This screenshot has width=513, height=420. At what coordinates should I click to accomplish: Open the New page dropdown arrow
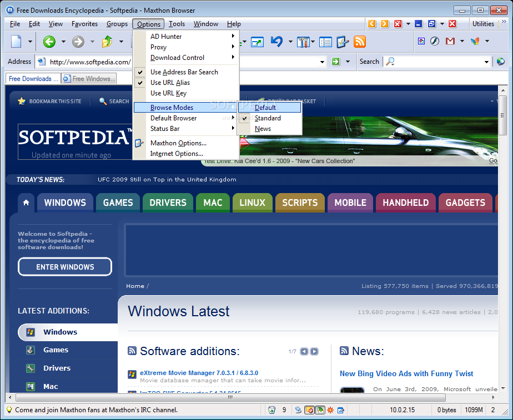click(30, 42)
